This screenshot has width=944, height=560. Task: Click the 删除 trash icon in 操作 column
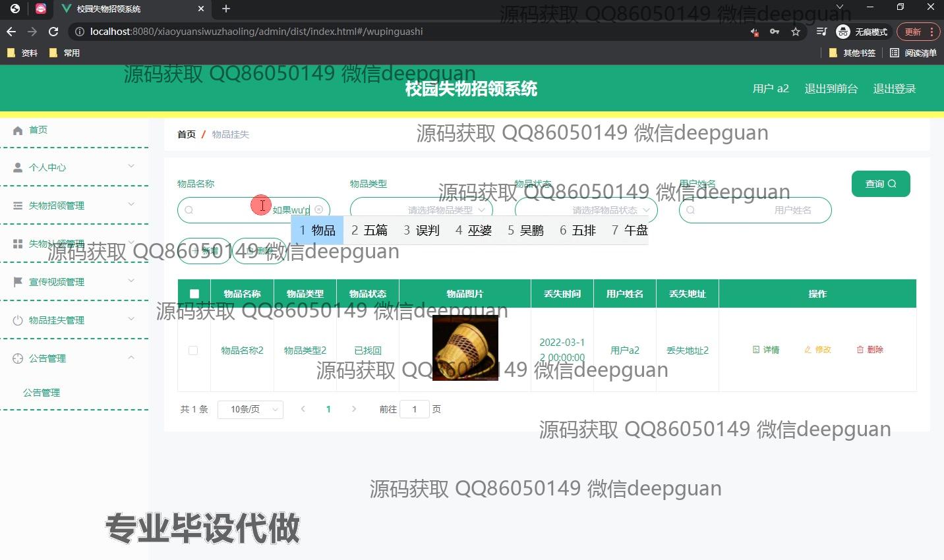tap(860, 350)
